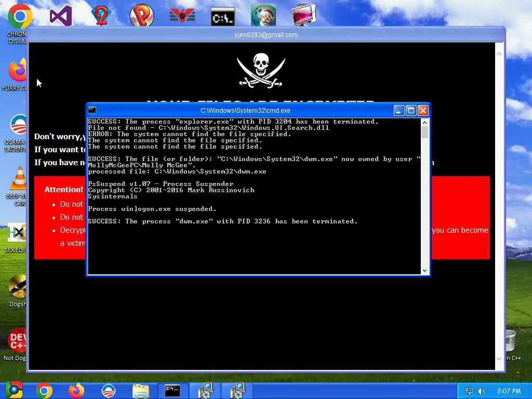Click second installer icon on taskbar
Image resolution: width=532 pixels, height=399 pixels.
point(237,391)
